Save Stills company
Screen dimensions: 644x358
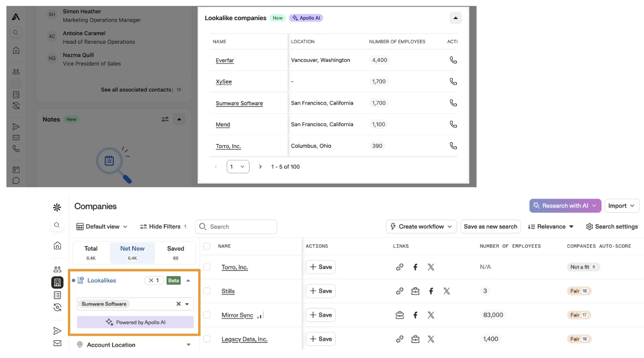click(320, 291)
